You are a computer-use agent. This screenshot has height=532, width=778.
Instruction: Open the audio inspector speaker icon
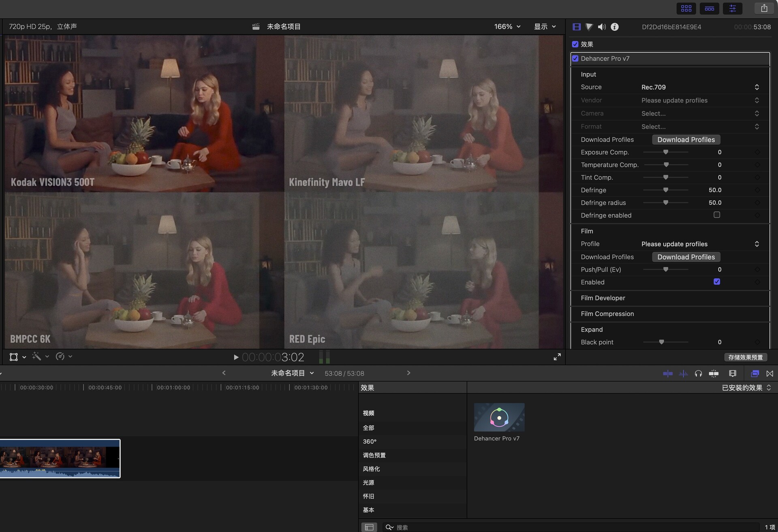point(602,27)
